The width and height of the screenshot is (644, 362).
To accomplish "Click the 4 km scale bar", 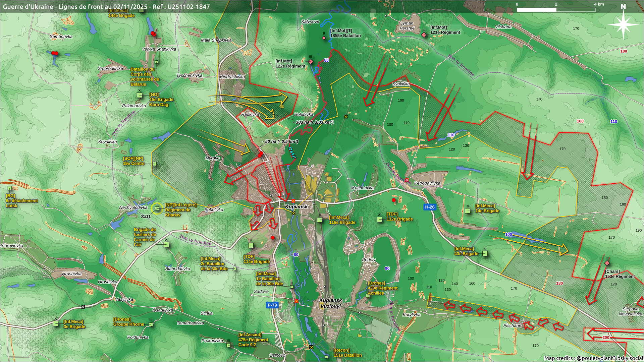I will click(x=556, y=10).
